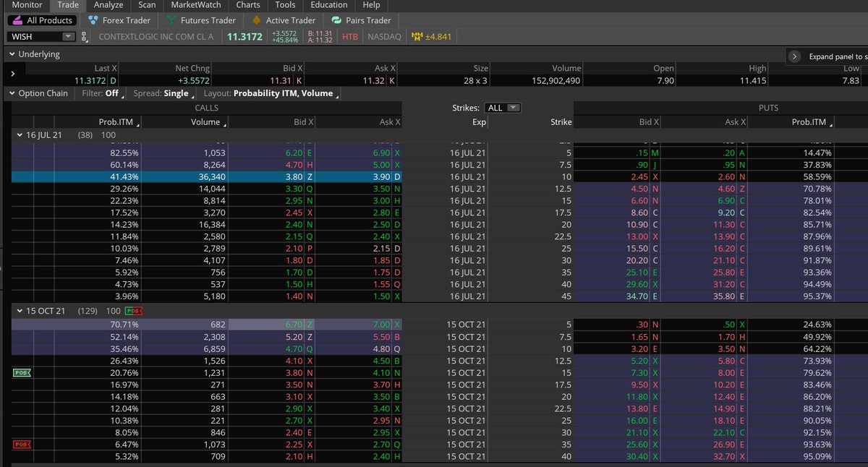
Task: Switch to the Monitor tab
Action: pos(27,5)
